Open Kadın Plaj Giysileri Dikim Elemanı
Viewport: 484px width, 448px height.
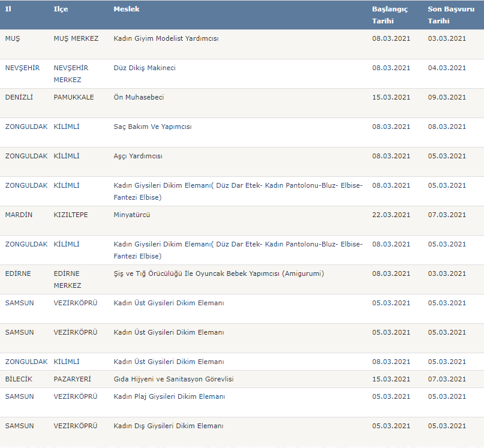169,396
